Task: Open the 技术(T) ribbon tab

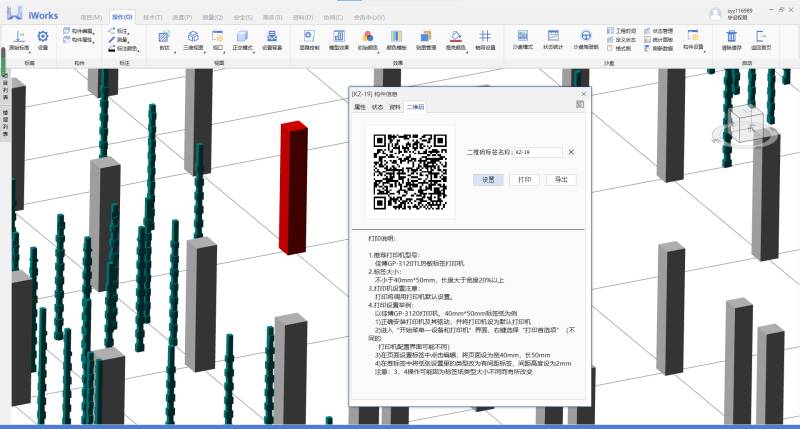Action: coord(153,17)
